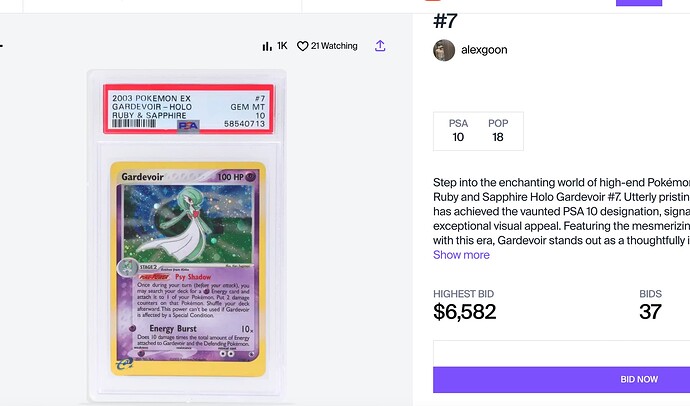This screenshot has width=690, height=406.
Task: Click the heart icon to watch listing
Action: [x=302, y=46]
